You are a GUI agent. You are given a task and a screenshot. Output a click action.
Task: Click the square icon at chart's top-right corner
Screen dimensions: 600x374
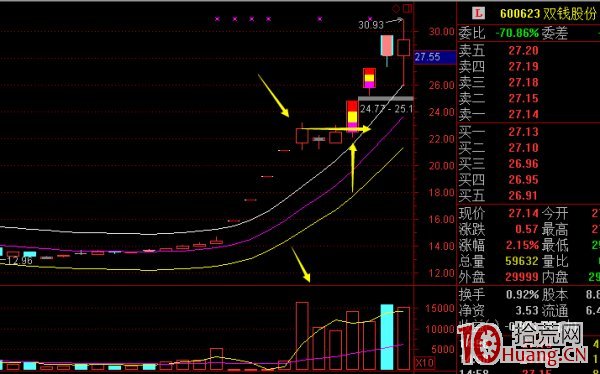tap(408, 8)
